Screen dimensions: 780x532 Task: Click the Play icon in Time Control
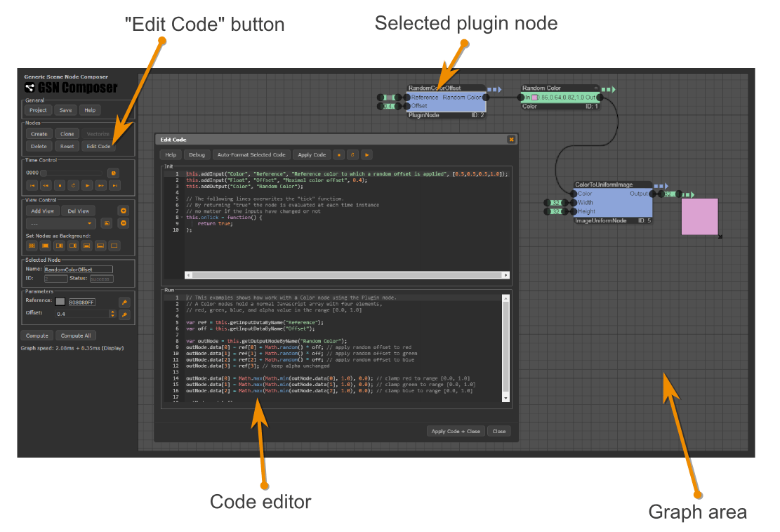[87, 186]
